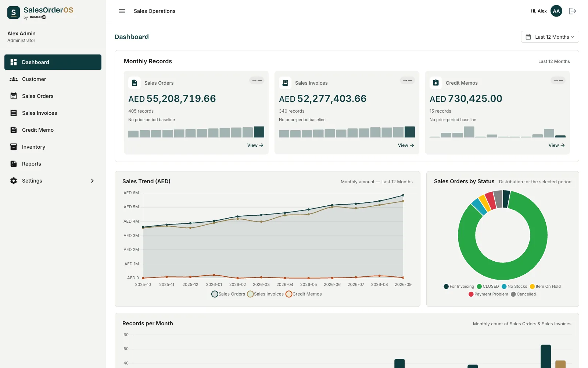Toggle Item On Hold status in legend

click(x=545, y=286)
